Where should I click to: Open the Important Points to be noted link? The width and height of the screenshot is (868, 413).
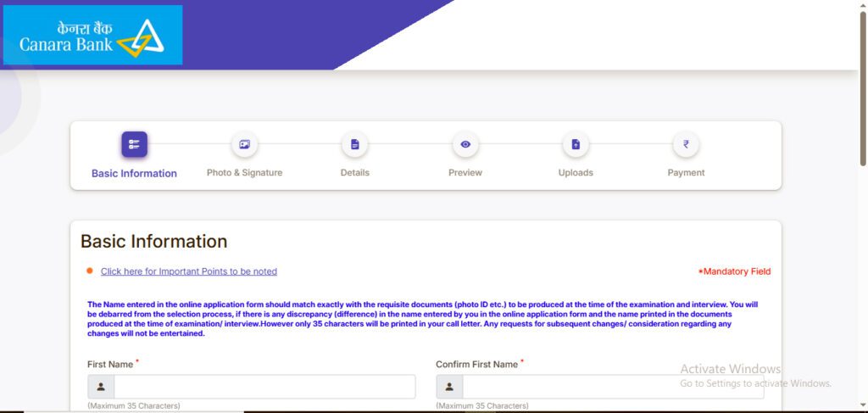tap(188, 271)
